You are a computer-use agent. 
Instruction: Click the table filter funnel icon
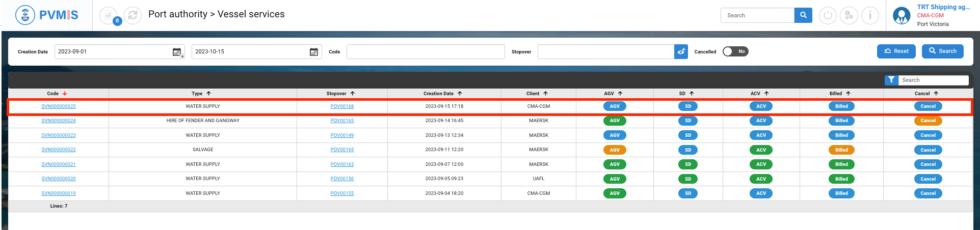pos(891,80)
